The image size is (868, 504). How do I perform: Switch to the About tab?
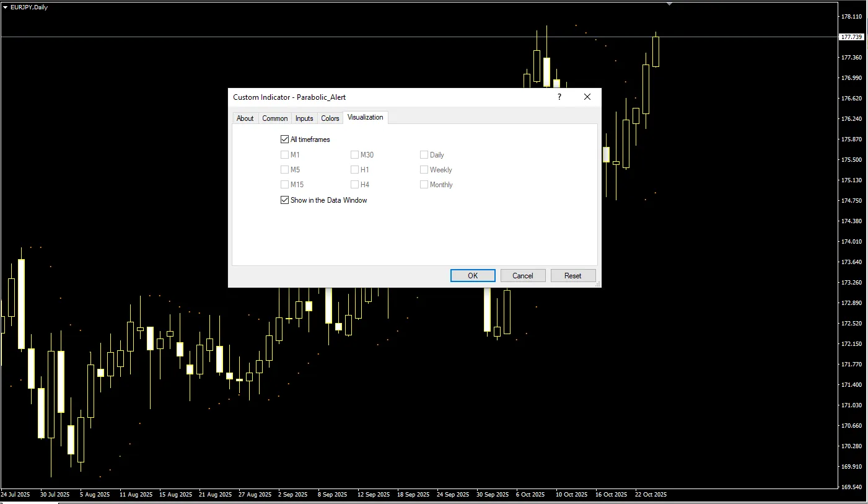coord(245,118)
